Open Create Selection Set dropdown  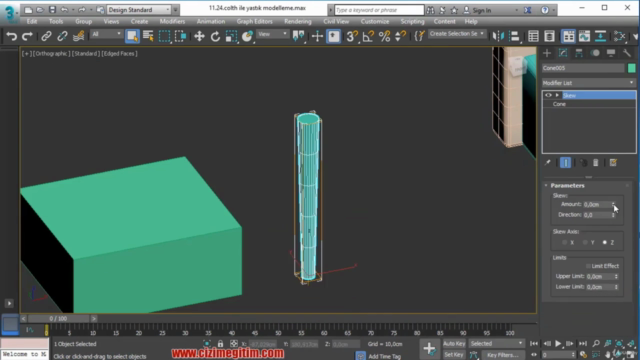(457, 34)
